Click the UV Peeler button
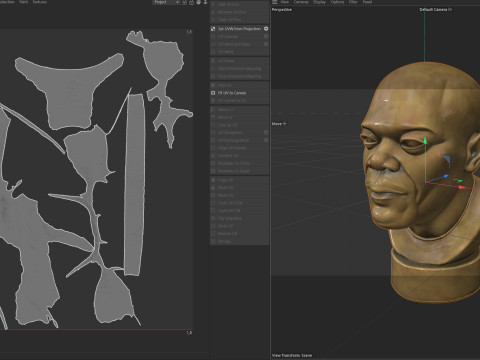 pyautogui.click(x=239, y=61)
